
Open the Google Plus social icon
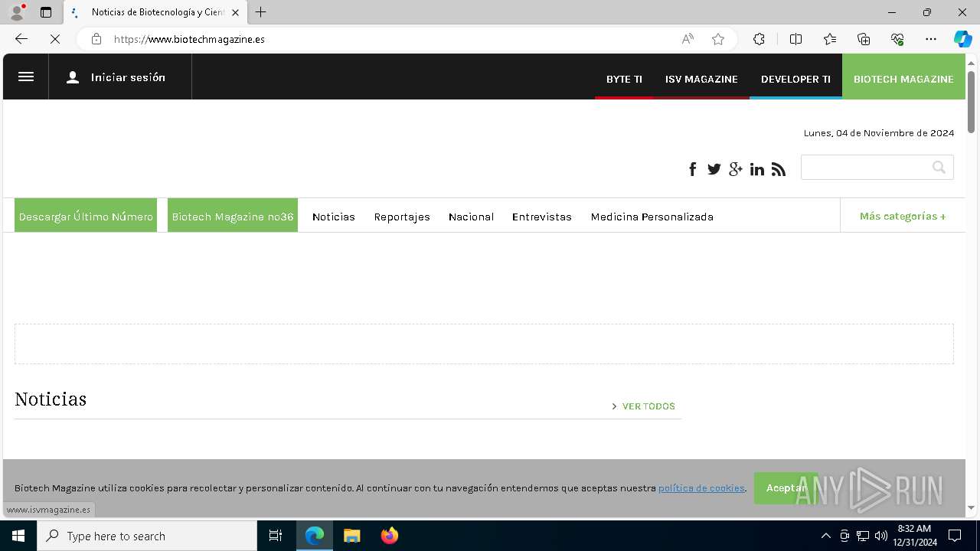(736, 169)
